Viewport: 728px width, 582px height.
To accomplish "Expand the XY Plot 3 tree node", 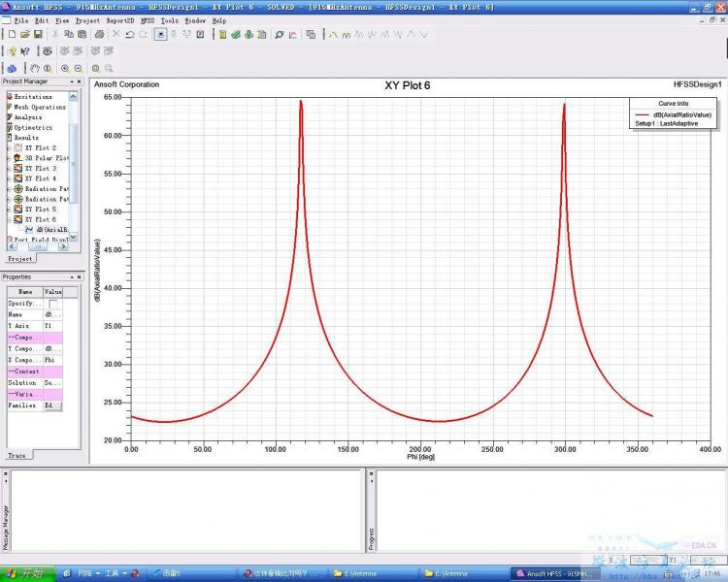I will tap(9, 168).
